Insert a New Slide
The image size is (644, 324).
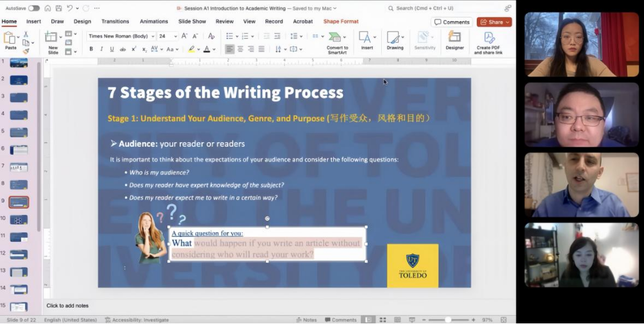pos(52,41)
